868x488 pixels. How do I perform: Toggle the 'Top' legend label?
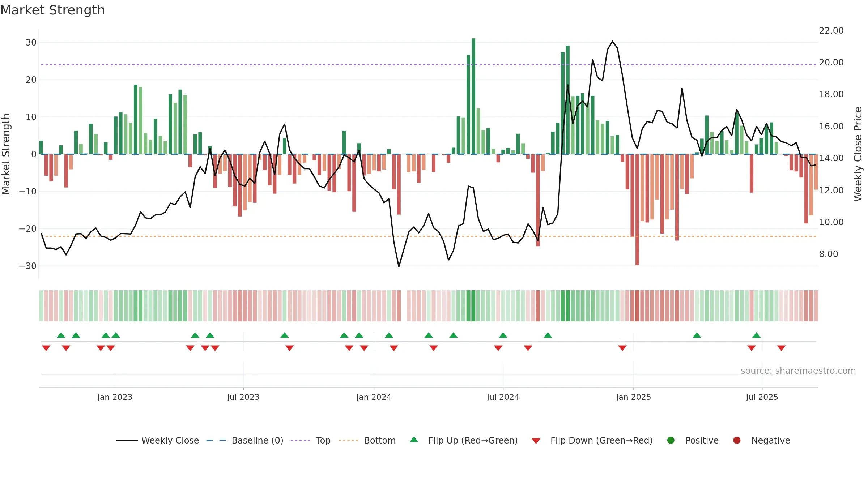[x=323, y=440]
